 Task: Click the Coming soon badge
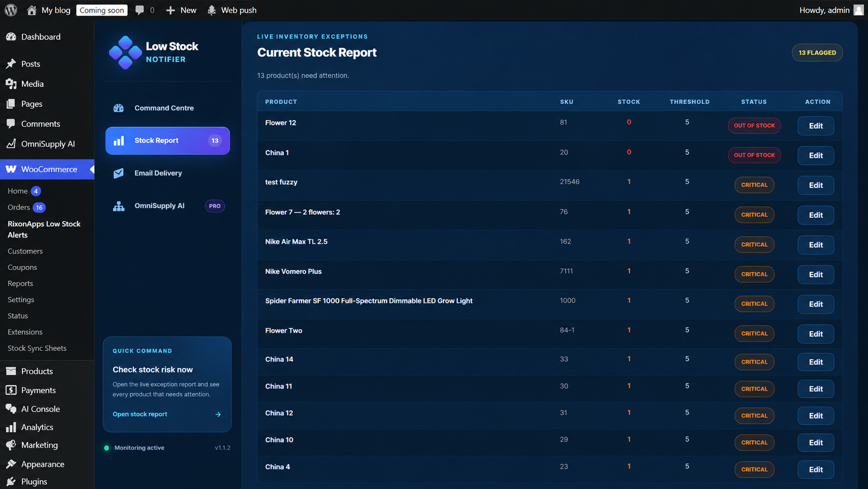point(102,10)
